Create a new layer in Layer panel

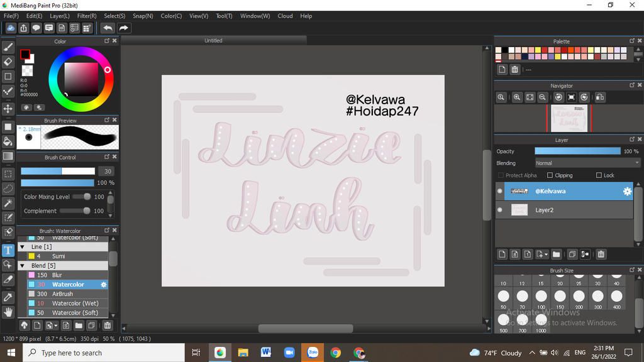tap(502, 255)
